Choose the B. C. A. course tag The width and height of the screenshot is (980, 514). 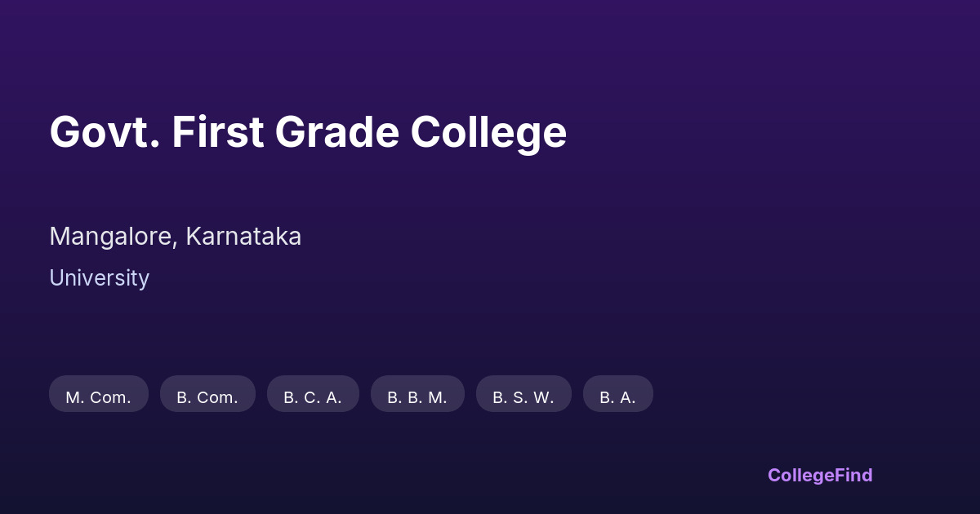click(x=313, y=394)
